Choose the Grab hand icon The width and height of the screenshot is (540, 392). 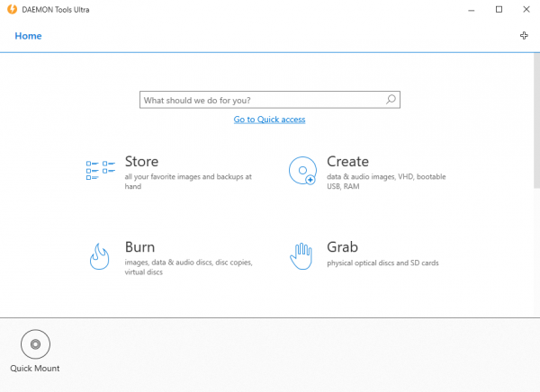[301, 256]
